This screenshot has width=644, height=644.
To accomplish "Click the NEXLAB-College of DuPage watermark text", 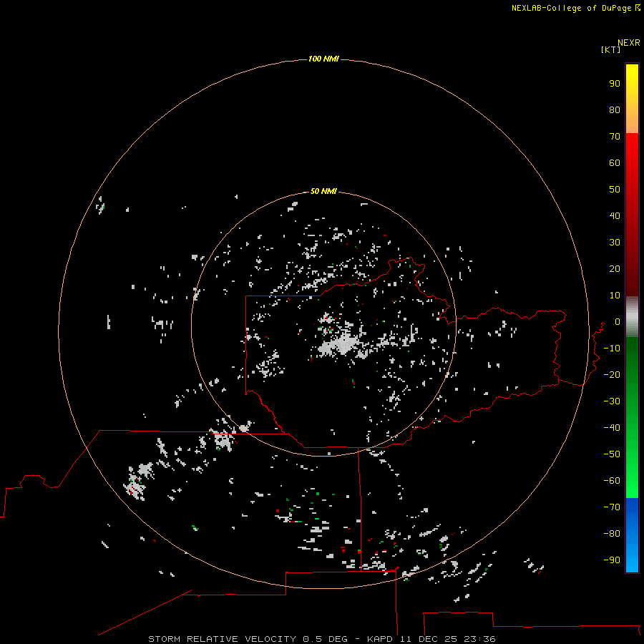I will click(x=571, y=8).
